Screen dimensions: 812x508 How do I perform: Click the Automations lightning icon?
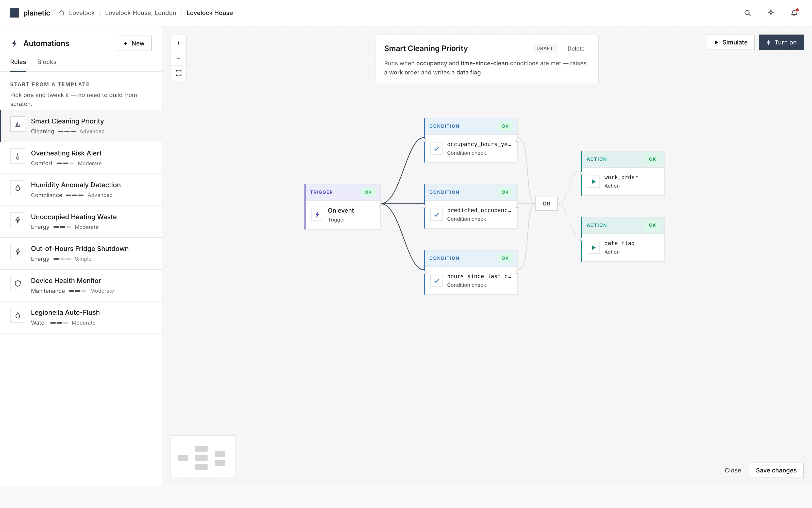pos(14,43)
